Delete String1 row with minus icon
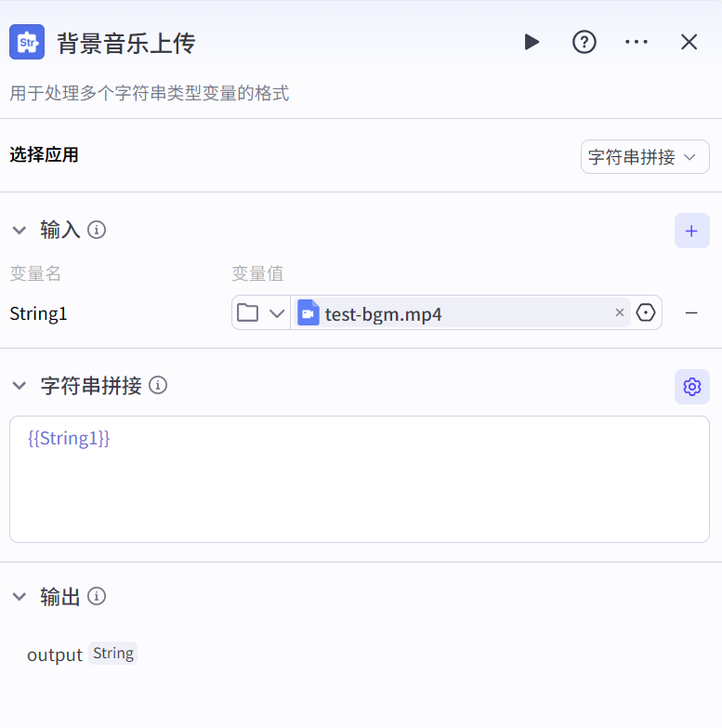Viewport: 722px width, 728px height. click(691, 313)
